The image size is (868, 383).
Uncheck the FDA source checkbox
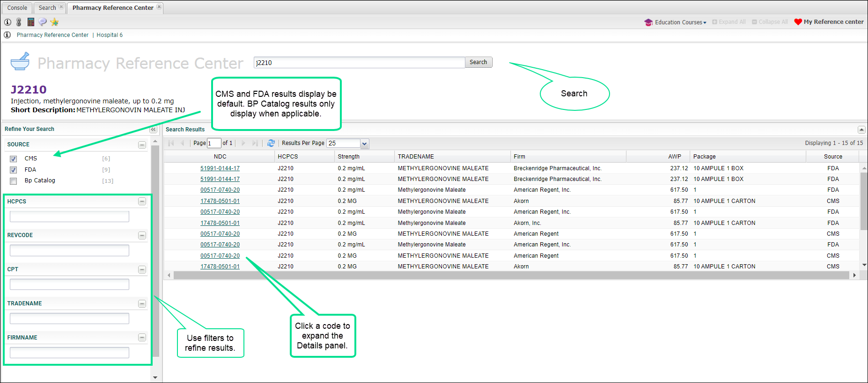pyautogui.click(x=14, y=170)
